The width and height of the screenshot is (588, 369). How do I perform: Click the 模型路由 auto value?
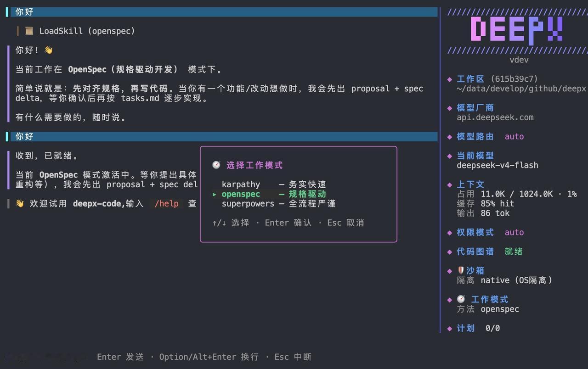(x=514, y=136)
